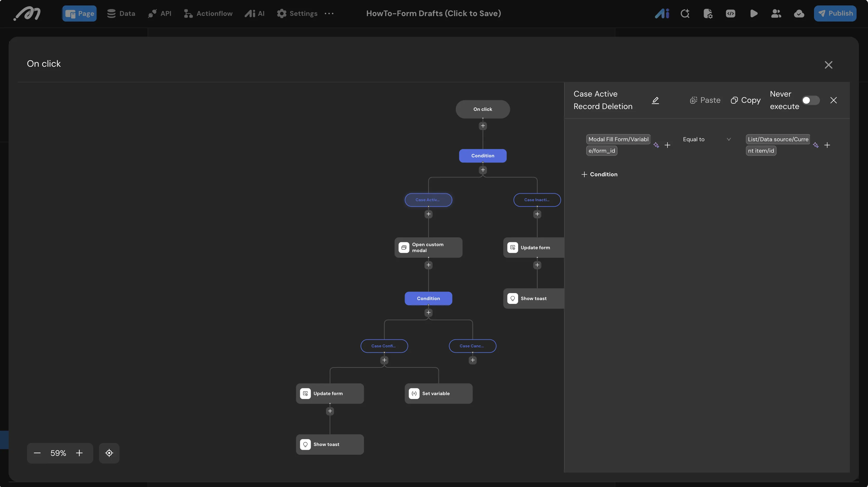Click the plus below Case Activ... node

pyautogui.click(x=429, y=214)
